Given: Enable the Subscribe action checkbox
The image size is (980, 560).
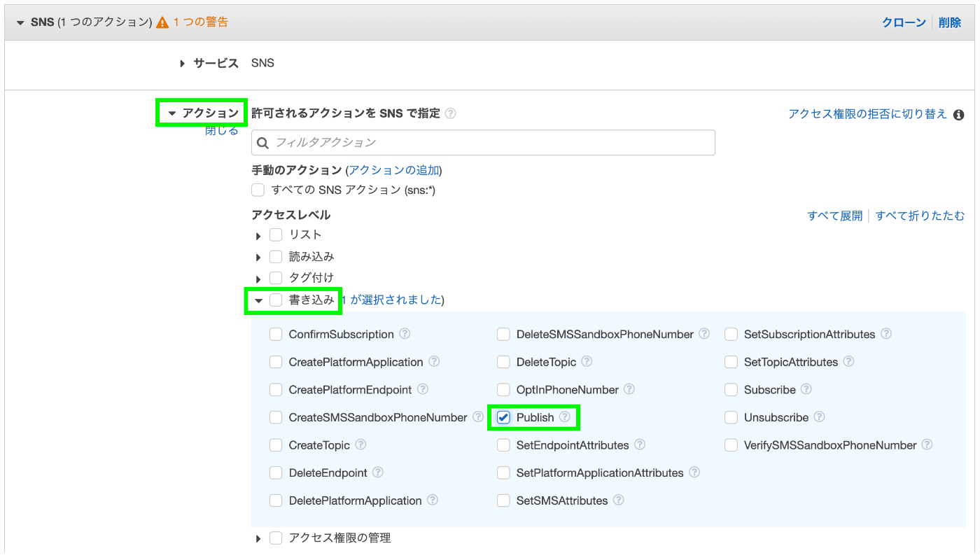Looking at the screenshot, I should click(x=731, y=390).
